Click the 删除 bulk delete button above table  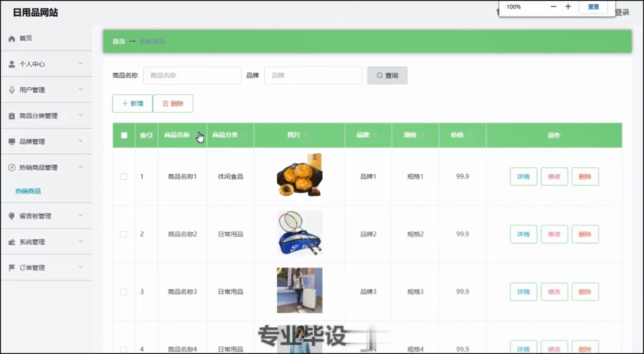173,104
